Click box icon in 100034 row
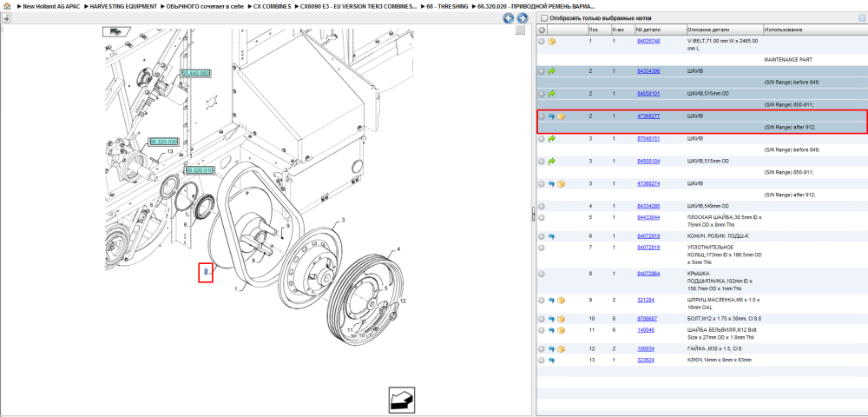The width and height of the screenshot is (868, 417). (561, 349)
